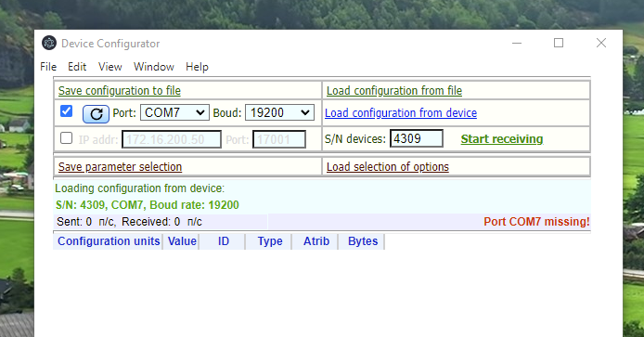644x337 pixels.
Task: Click Load configuration from device link
Action: click(x=401, y=112)
